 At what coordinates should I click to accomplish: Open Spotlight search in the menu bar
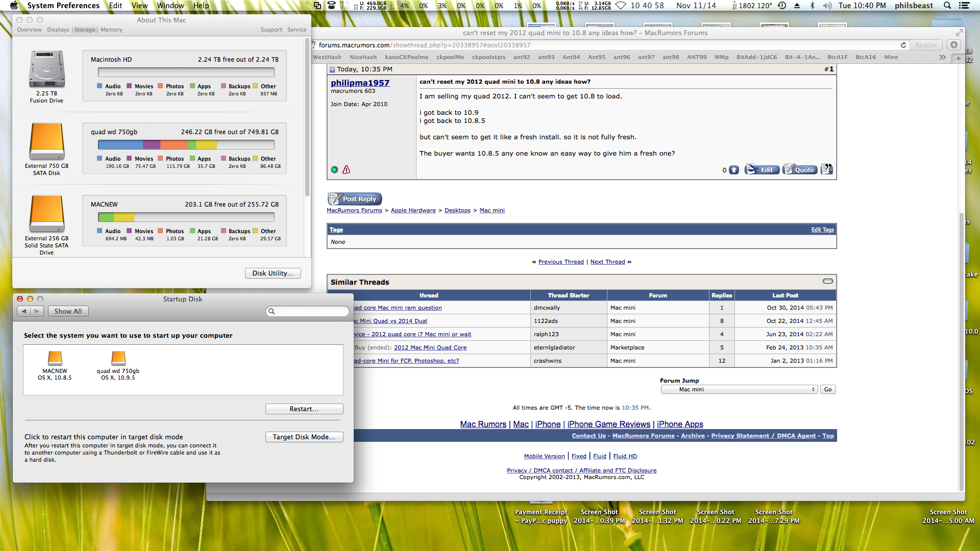947,6
